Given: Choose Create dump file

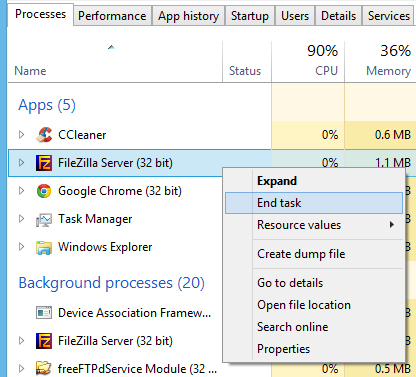Looking at the screenshot, I should pos(314,254).
